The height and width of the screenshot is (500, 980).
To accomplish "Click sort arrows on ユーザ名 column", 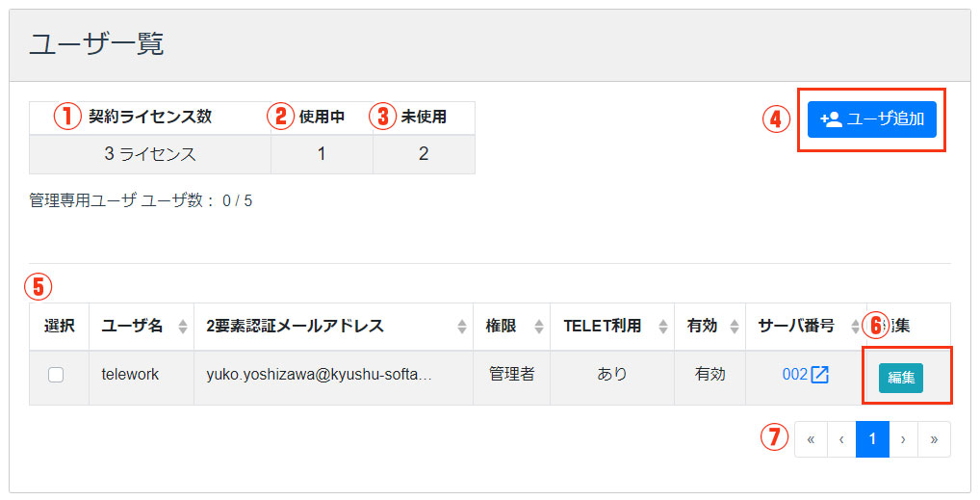I will click(x=183, y=326).
